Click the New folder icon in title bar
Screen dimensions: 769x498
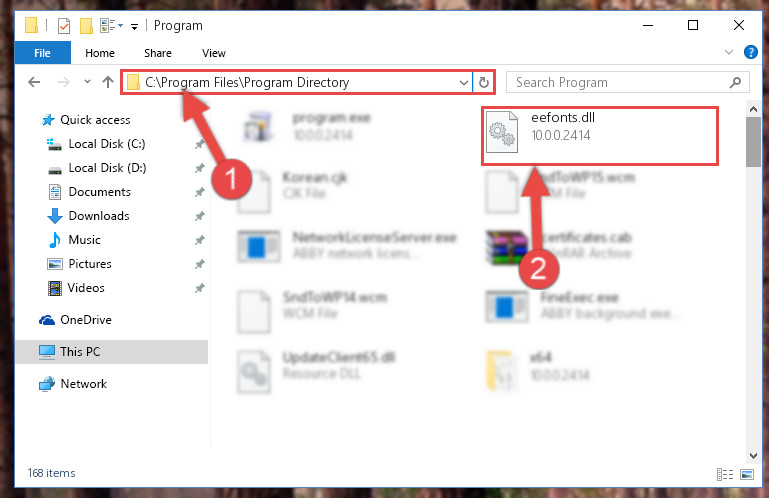click(x=86, y=26)
